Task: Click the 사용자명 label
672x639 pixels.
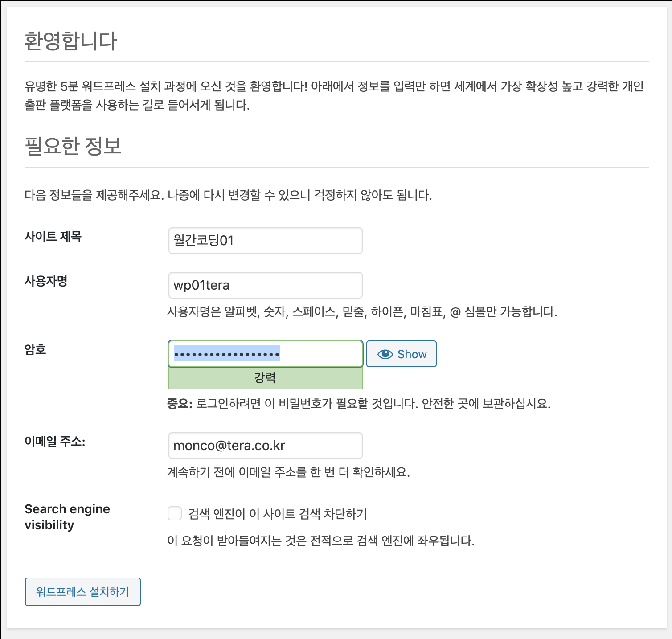Action: coord(46,281)
